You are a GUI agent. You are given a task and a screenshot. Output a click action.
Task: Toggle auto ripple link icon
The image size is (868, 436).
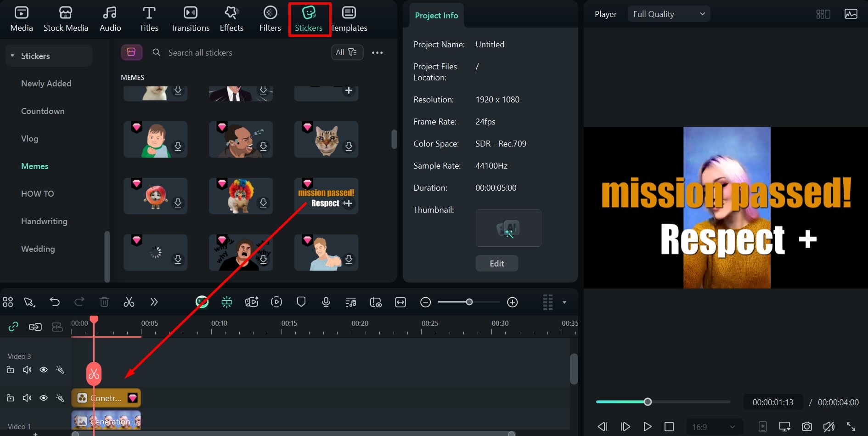point(13,327)
